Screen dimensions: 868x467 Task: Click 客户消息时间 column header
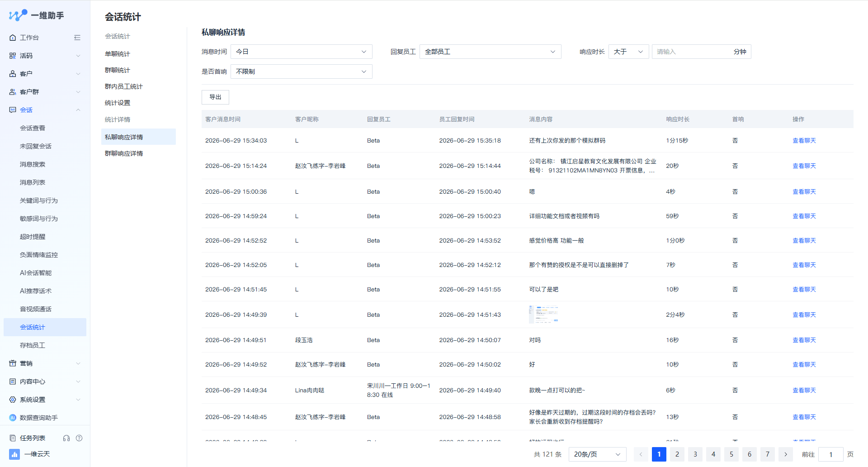click(x=223, y=119)
